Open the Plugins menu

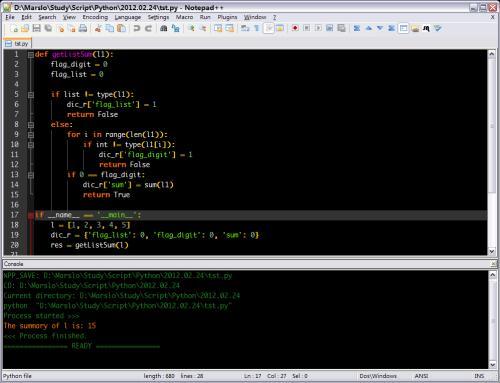227,17
